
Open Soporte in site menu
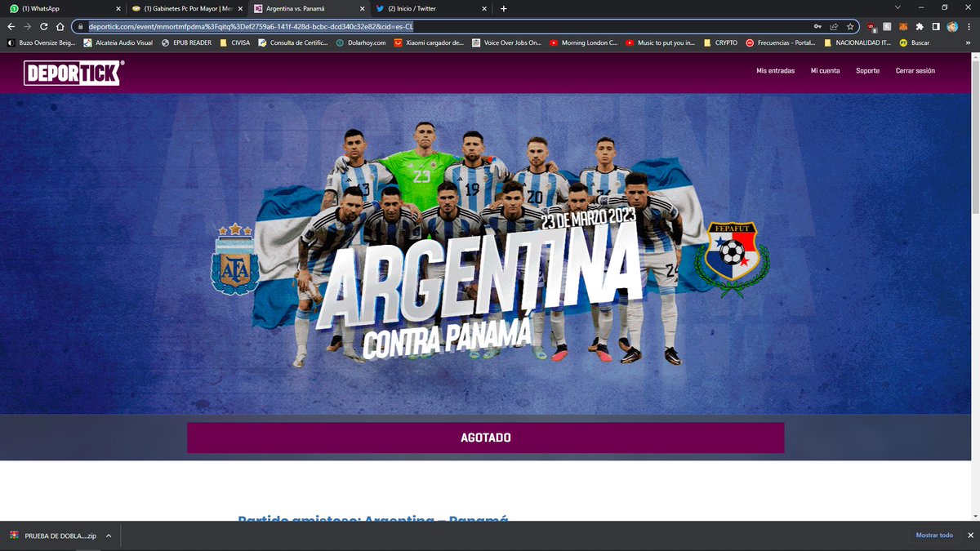coord(867,71)
